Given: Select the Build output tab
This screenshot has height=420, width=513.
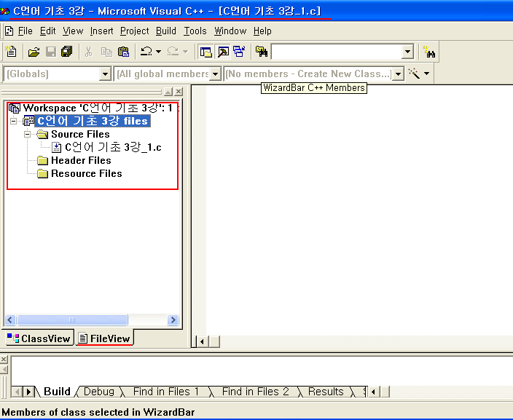Looking at the screenshot, I should (x=57, y=391).
